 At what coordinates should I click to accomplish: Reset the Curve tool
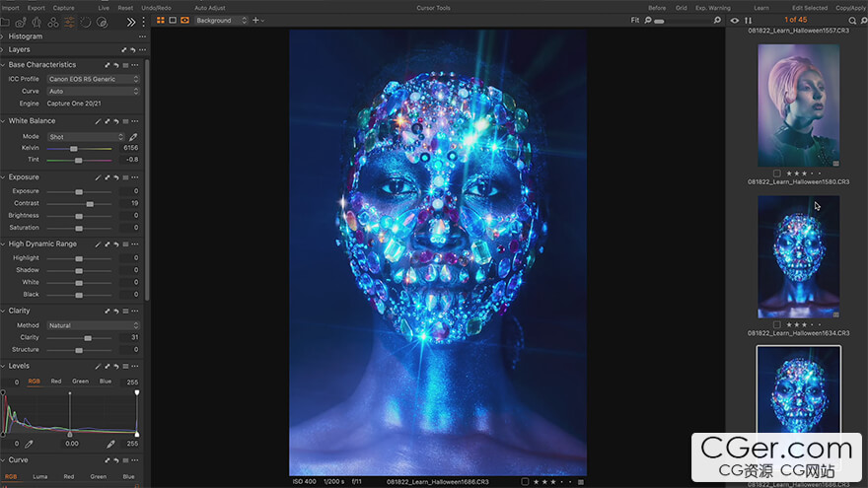pos(116,460)
